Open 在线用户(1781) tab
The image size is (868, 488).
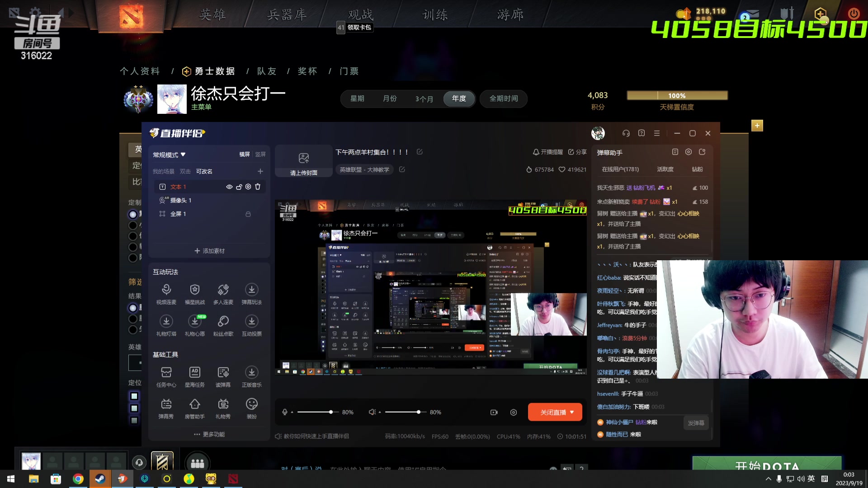(x=620, y=169)
